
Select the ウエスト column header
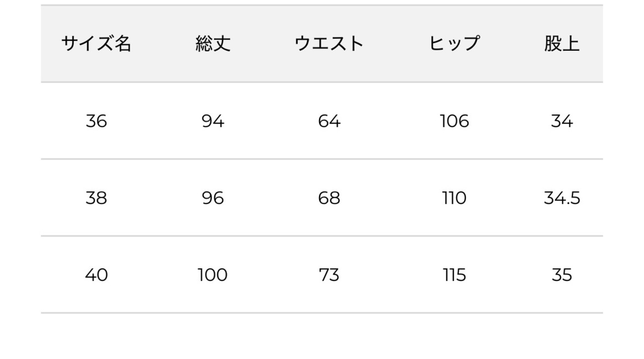point(329,44)
